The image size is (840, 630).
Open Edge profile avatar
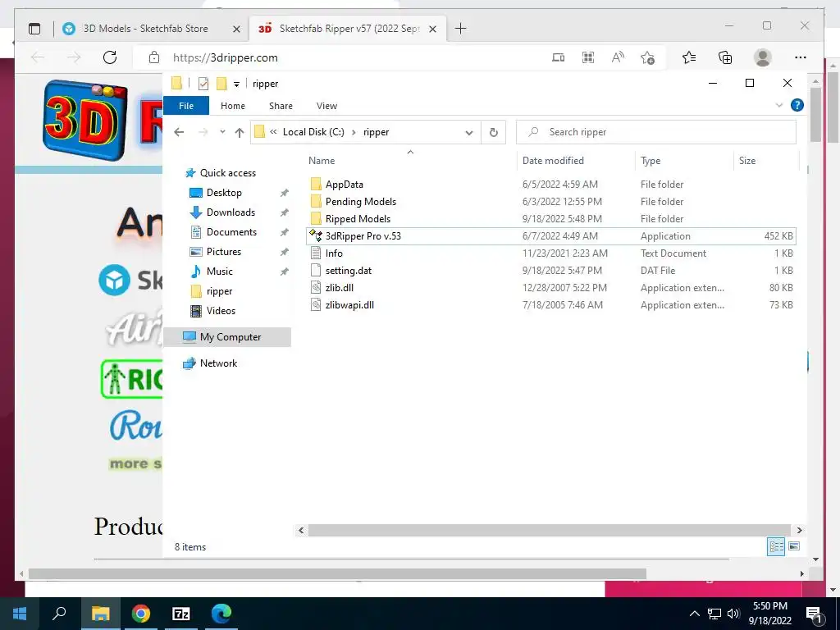762,57
